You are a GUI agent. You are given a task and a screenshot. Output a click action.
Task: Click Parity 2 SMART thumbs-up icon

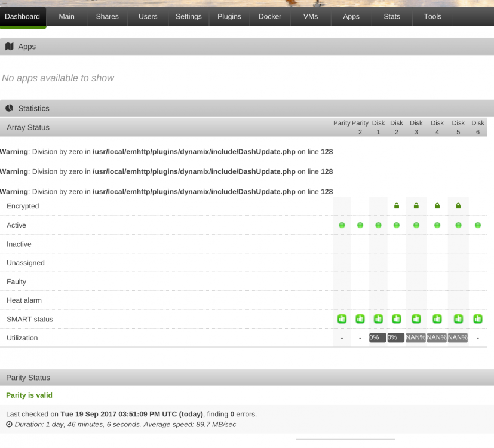click(x=360, y=319)
